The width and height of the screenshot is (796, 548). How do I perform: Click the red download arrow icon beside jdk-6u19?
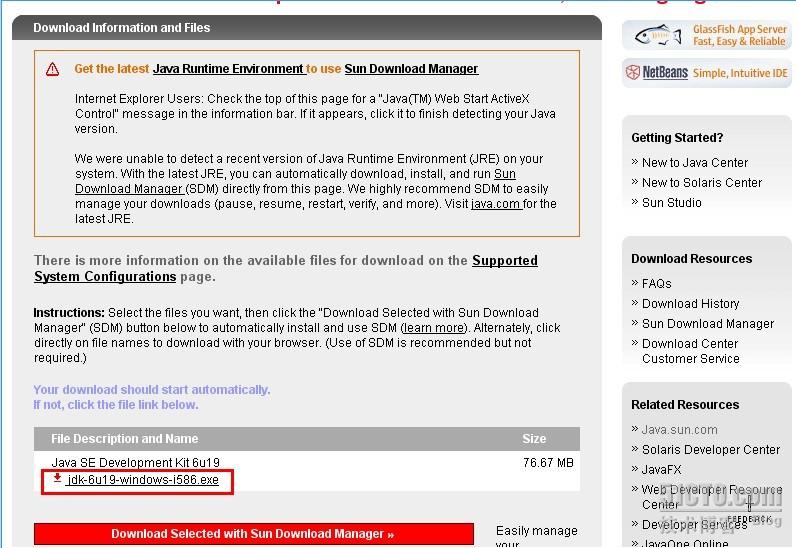(x=57, y=478)
